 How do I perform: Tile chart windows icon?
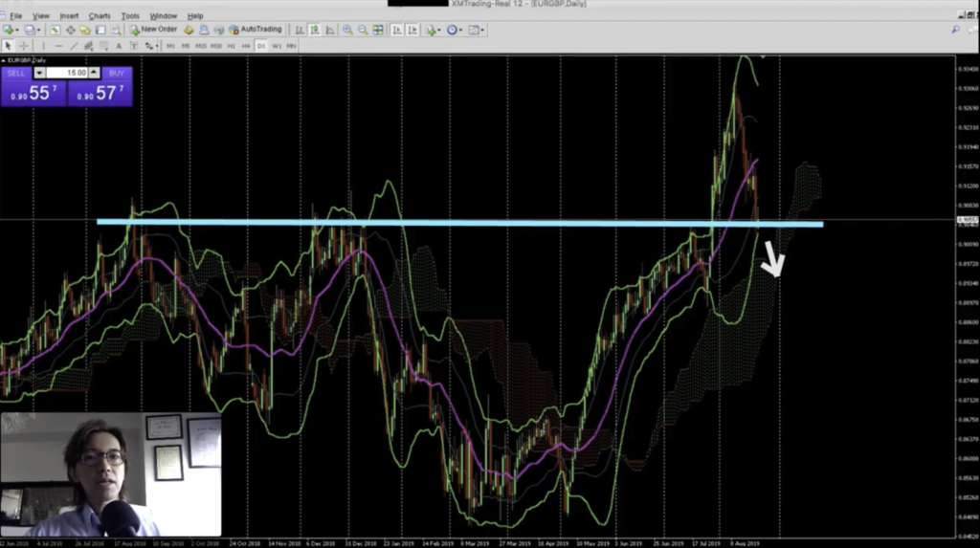378,30
